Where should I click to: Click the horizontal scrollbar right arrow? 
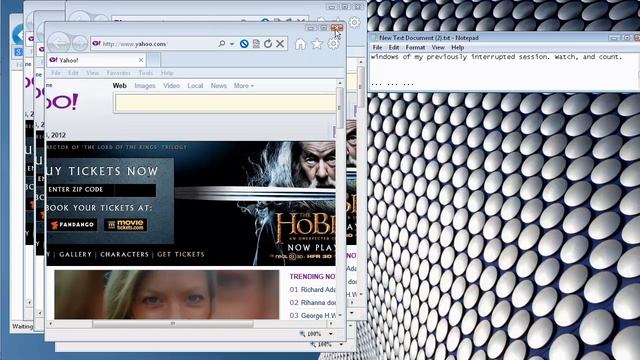pos(331,324)
